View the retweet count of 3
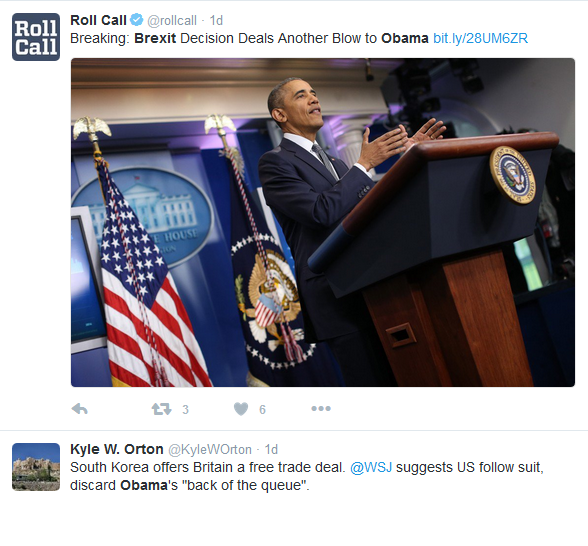 click(185, 410)
